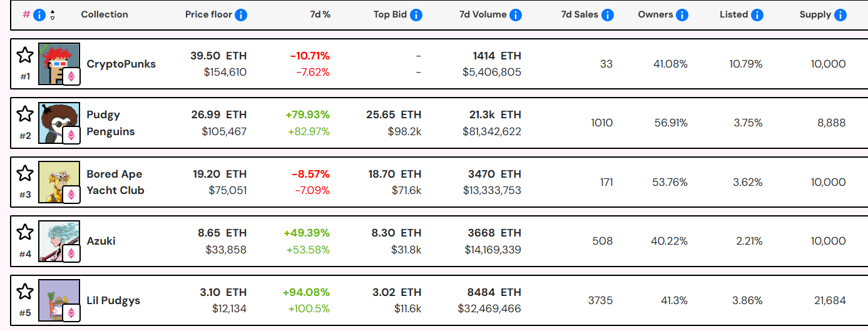Click the Ethereum badge on Pudgy Penguins avatar

pyautogui.click(x=71, y=135)
